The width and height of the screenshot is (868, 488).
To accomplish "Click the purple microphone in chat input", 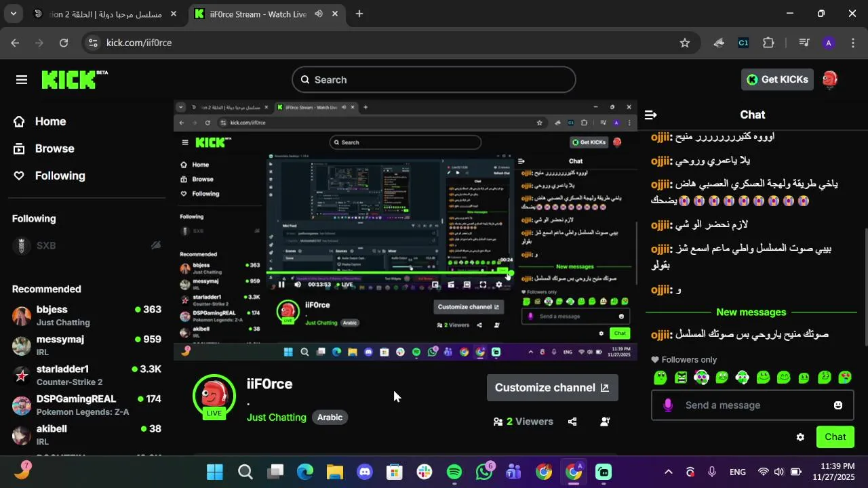I will 668,405.
